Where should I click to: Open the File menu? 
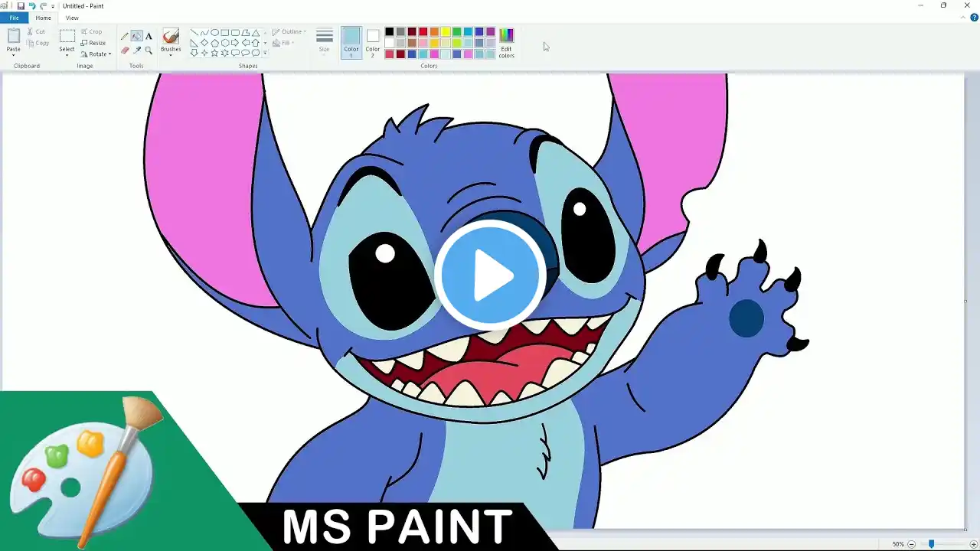(x=14, y=18)
